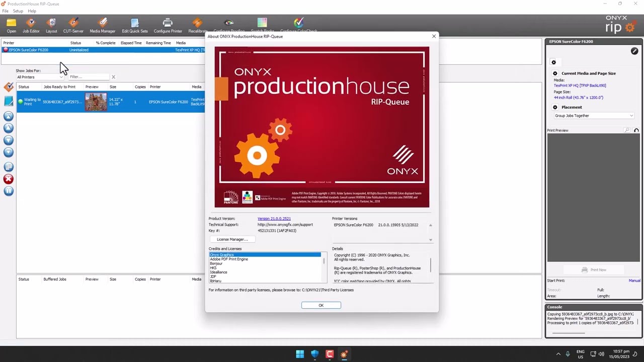The height and width of the screenshot is (362, 644).
Task: Open the Help menu
Action: point(32,11)
